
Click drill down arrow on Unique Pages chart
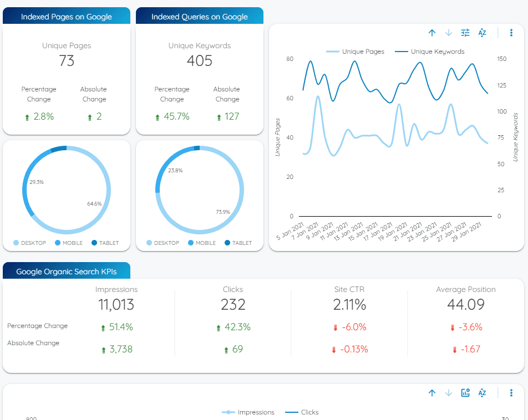(449, 33)
